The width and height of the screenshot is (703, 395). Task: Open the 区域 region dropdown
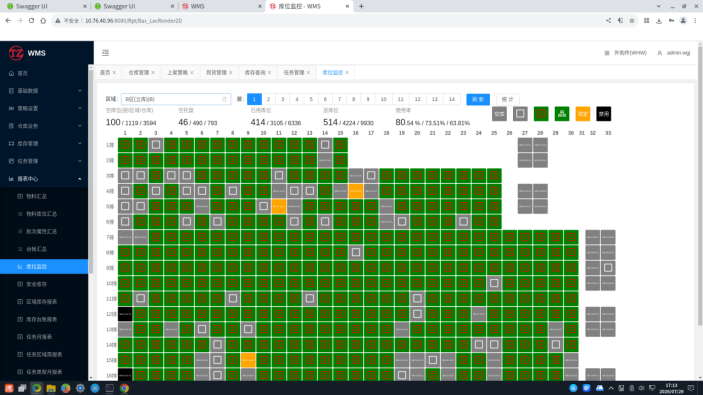176,99
